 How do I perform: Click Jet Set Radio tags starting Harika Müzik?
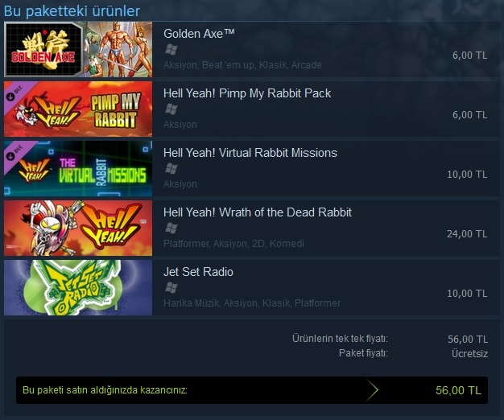coord(252,303)
